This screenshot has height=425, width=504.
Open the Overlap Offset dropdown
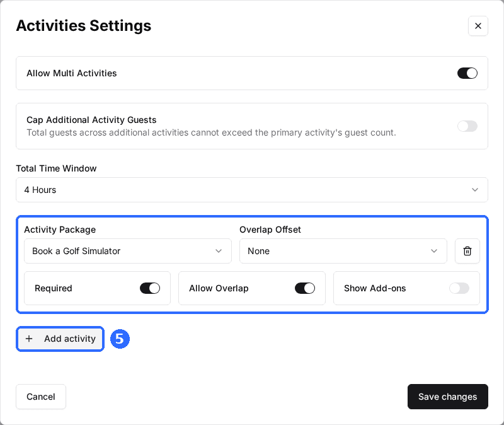(343, 251)
